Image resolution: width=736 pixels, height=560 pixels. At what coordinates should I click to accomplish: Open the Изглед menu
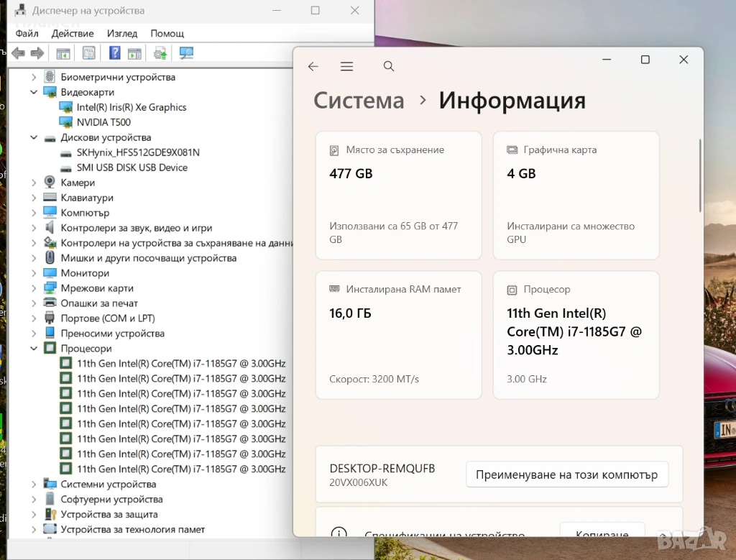click(x=121, y=33)
